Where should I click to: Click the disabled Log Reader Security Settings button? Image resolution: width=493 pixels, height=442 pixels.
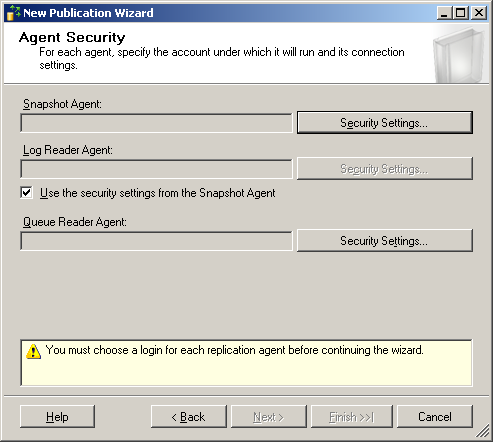click(x=385, y=169)
